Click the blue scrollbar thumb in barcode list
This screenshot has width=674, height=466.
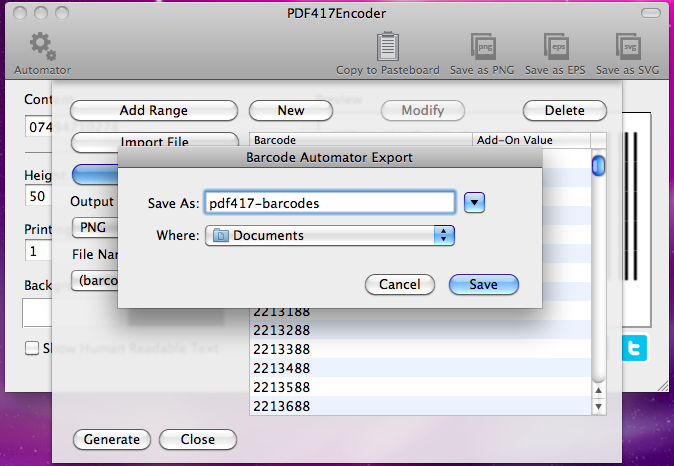pyautogui.click(x=598, y=166)
